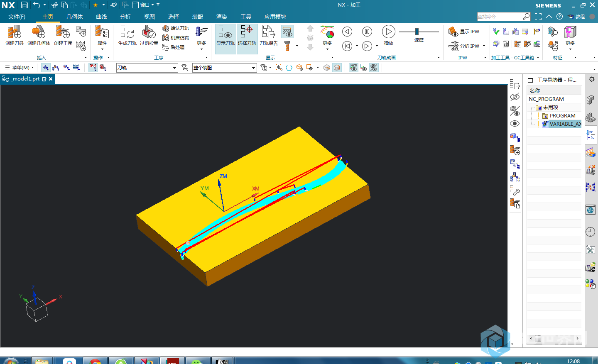Click 创建工序 (Create Operation) icon
The height and width of the screenshot is (364, 598).
click(63, 35)
